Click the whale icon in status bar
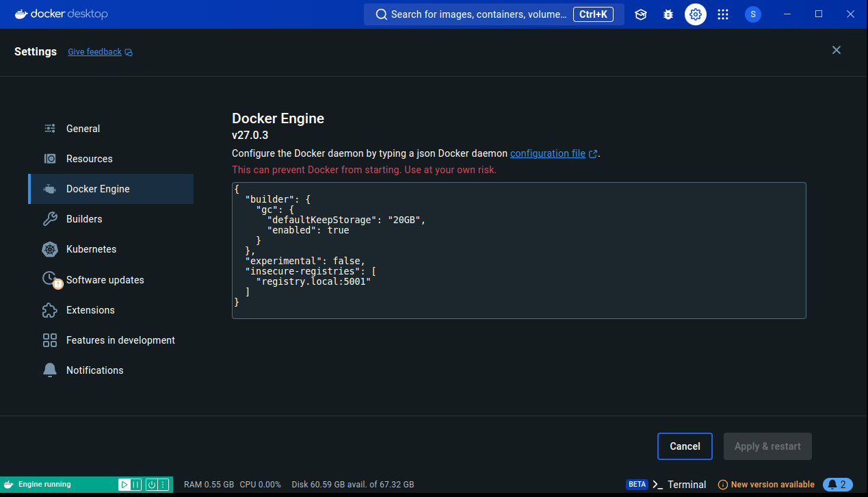 click(9, 485)
